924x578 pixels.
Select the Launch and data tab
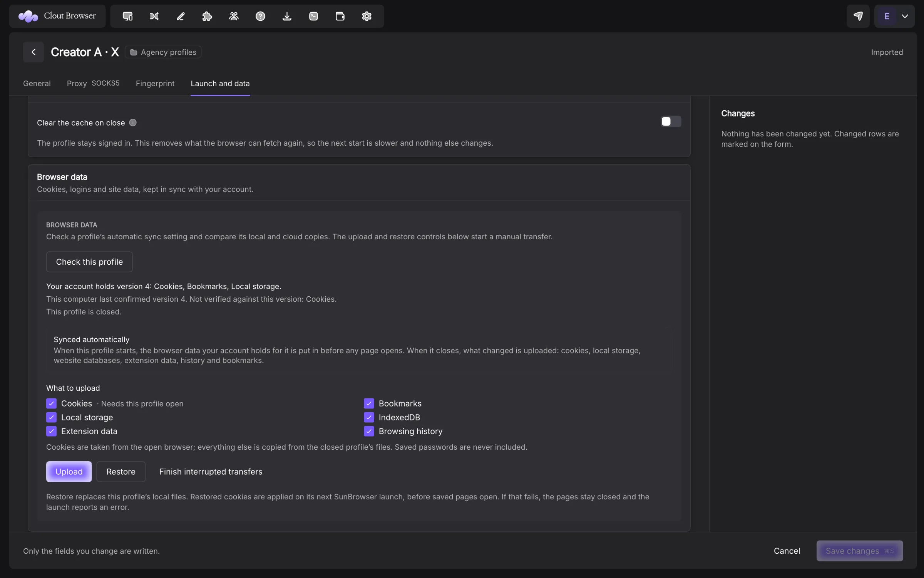coord(220,83)
